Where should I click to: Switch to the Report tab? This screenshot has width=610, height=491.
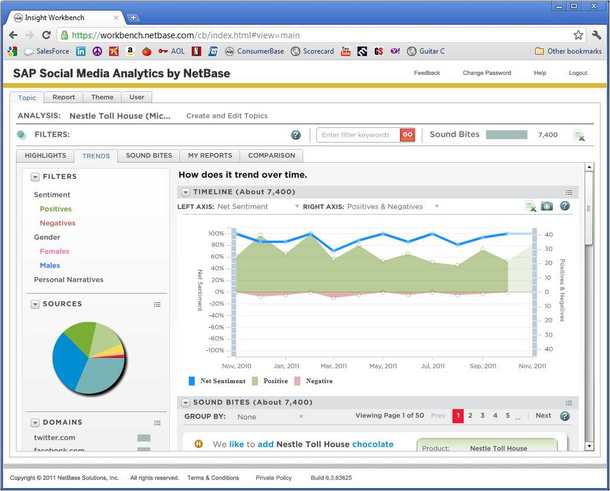pyautogui.click(x=63, y=97)
